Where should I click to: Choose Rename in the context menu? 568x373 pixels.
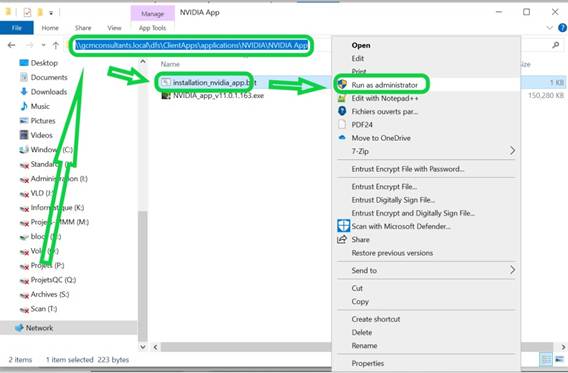[364, 346]
